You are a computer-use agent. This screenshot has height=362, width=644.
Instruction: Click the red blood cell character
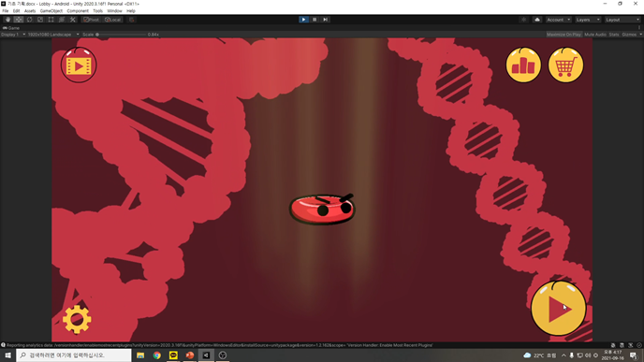click(322, 209)
